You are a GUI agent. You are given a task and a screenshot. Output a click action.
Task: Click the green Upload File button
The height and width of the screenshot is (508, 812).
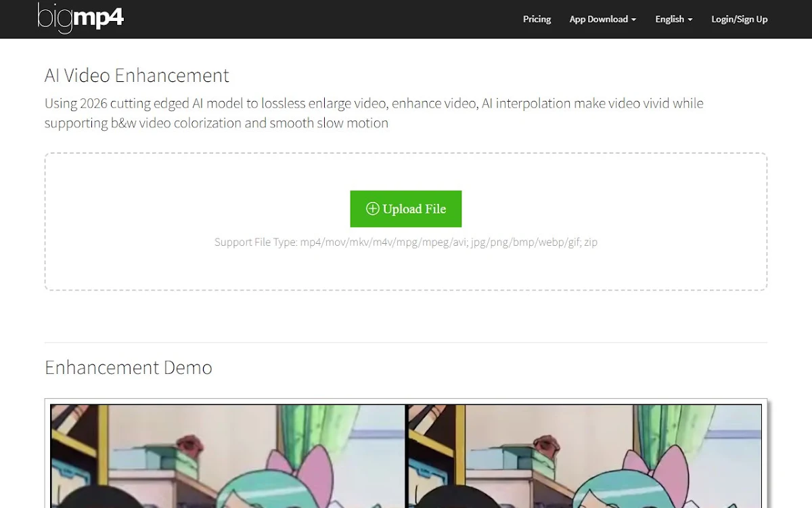coord(406,209)
